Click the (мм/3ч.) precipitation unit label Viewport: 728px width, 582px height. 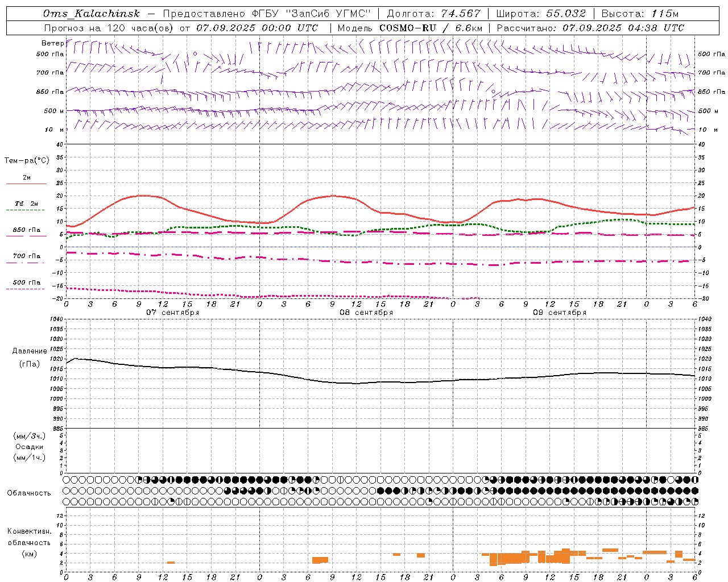pos(30,436)
